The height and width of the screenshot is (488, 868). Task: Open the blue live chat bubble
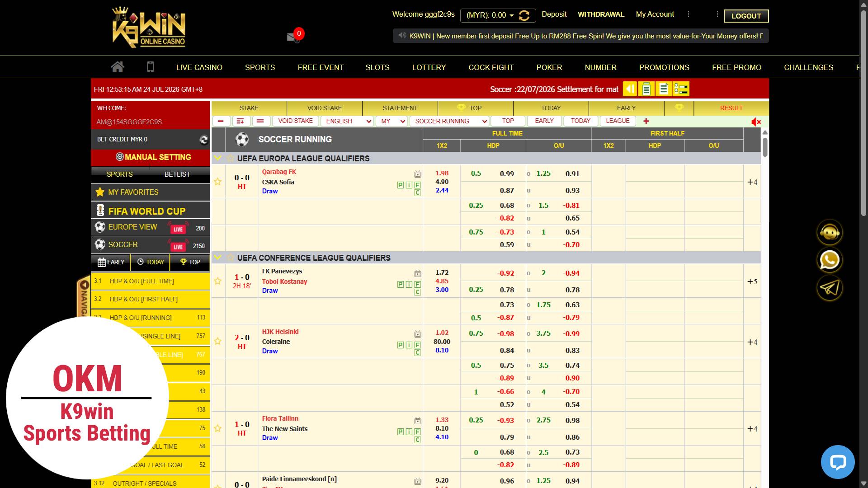[x=838, y=462]
